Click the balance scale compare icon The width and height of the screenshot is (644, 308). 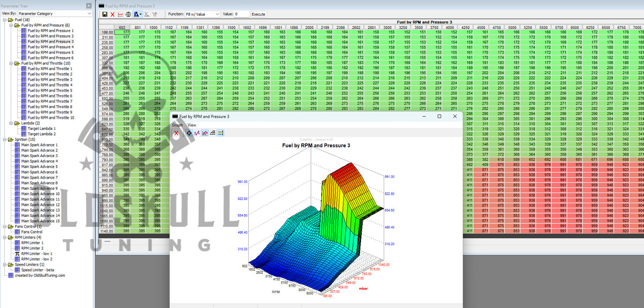pyautogui.click(x=128, y=14)
